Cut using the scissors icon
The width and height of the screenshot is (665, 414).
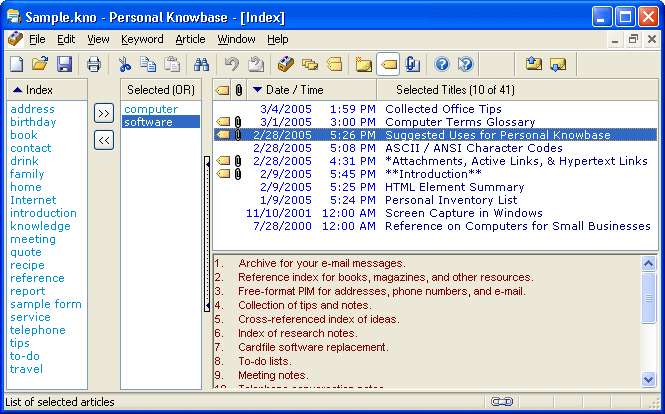click(x=124, y=64)
